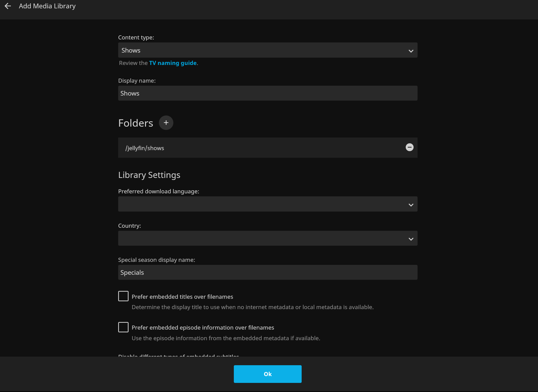Expand Preferred download language dropdown

[x=267, y=204]
